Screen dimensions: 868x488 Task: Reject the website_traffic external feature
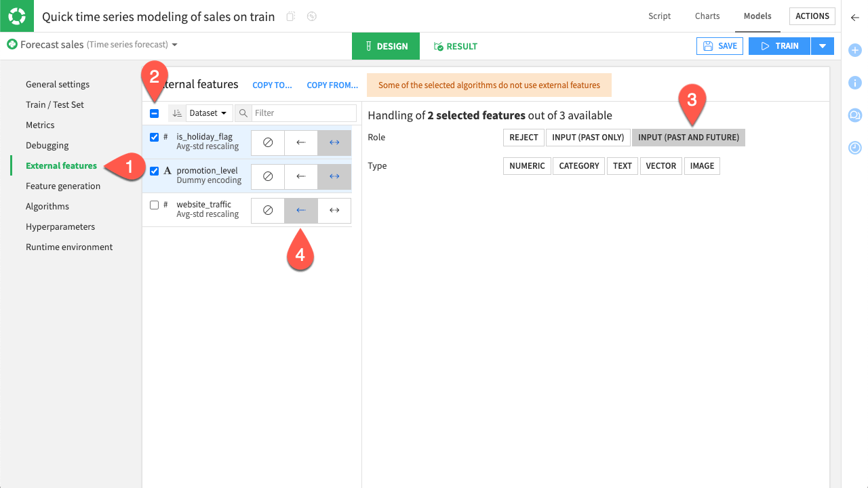point(267,210)
